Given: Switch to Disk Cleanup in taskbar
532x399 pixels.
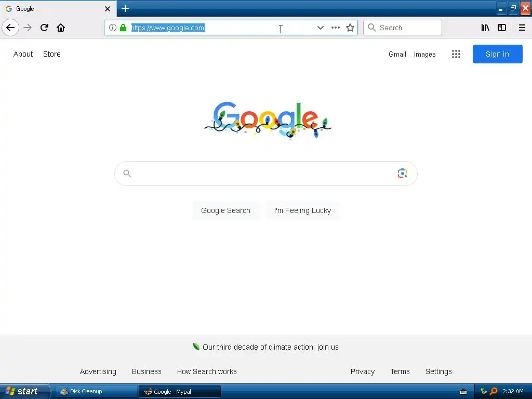Looking at the screenshot, I should (x=96, y=391).
